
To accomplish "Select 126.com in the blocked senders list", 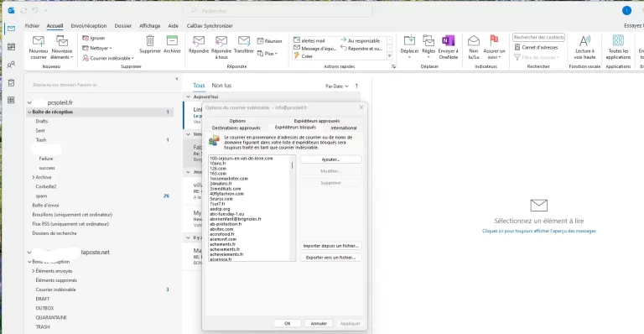I will click(218, 169).
